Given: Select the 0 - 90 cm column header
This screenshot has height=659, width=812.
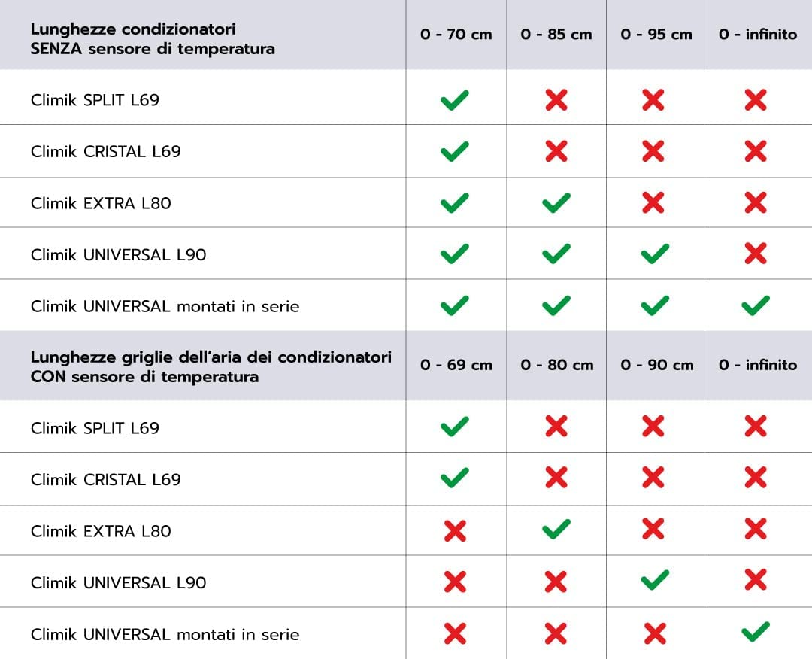Looking at the screenshot, I should [657, 365].
